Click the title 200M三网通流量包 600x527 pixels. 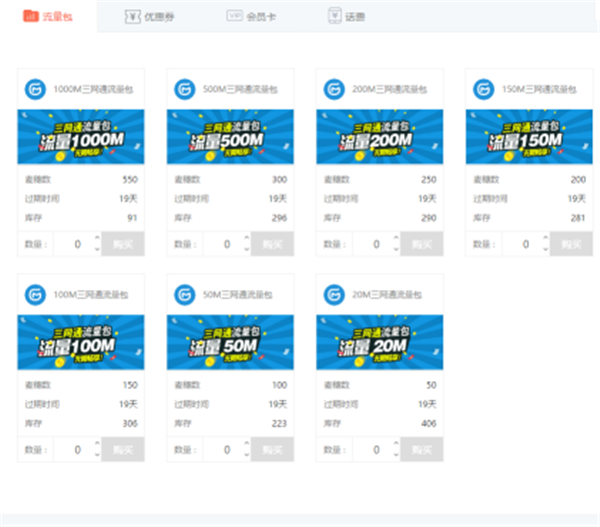coord(390,89)
